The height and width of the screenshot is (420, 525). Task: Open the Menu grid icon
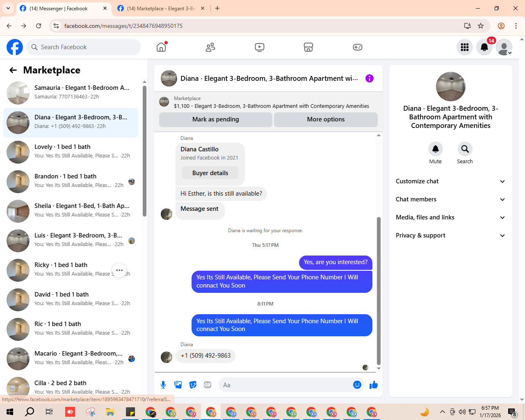(x=465, y=47)
